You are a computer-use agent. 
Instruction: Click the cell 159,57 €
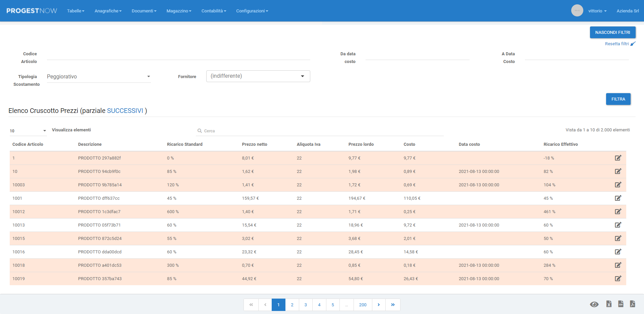[250, 198]
